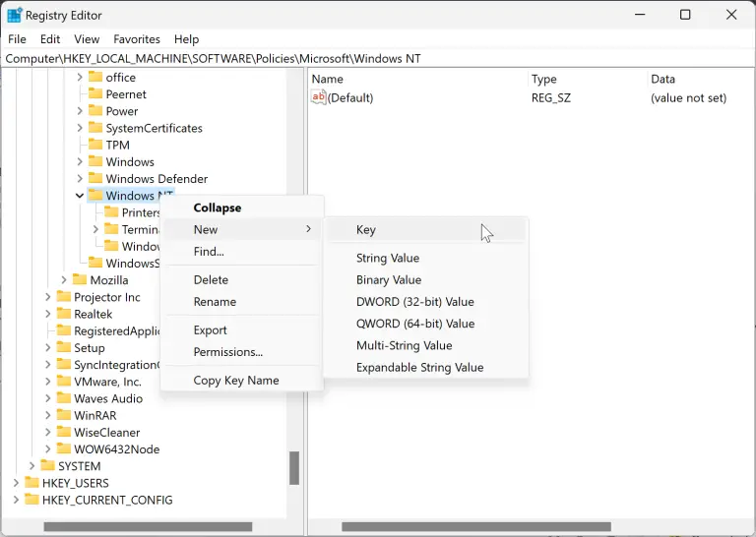Image resolution: width=756 pixels, height=537 pixels.
Task: Create a new Multi-String Value
Action: point(426,345)
